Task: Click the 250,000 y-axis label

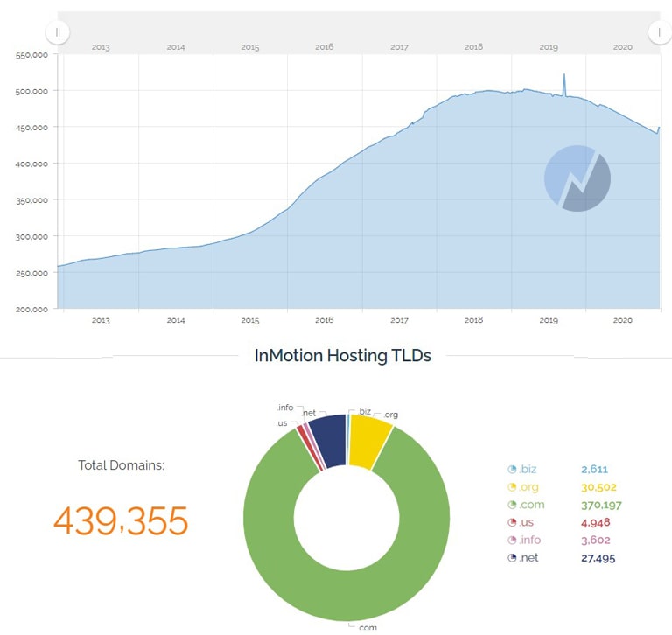Action: point(31,273)
